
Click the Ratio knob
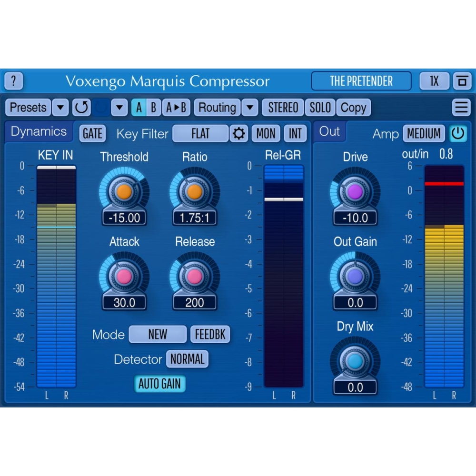[x=195, y=192]
